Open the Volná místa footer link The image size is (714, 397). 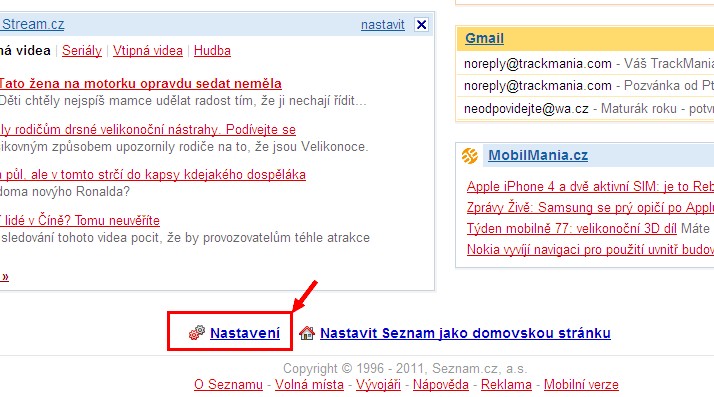click(x=309, y=384)
